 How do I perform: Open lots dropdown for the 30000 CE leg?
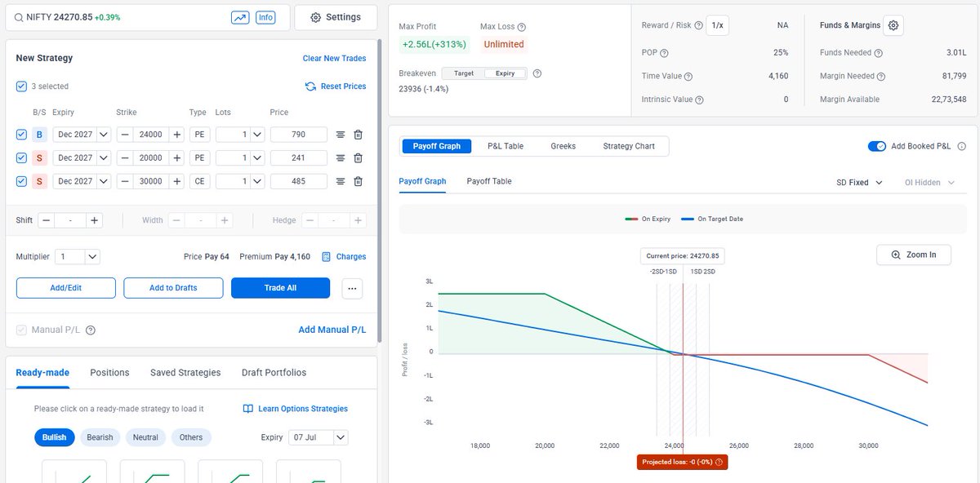tap(257, 181)
